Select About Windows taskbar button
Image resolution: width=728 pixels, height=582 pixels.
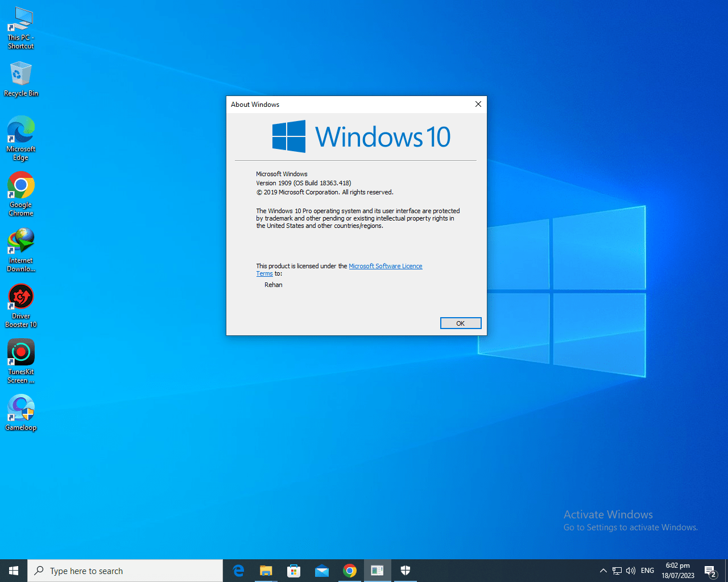pyautogui.click(x=378, y=571)
